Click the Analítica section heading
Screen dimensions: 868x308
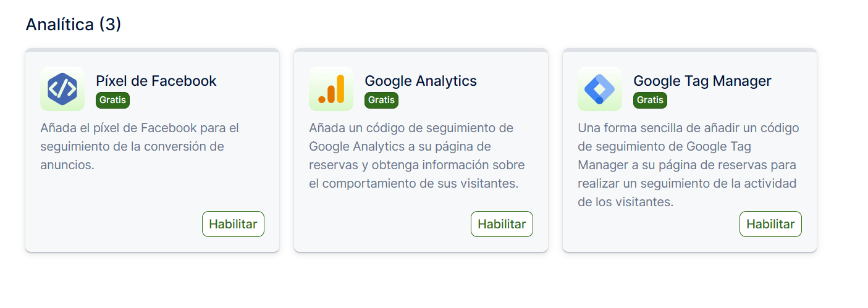[x=60, y=25]
